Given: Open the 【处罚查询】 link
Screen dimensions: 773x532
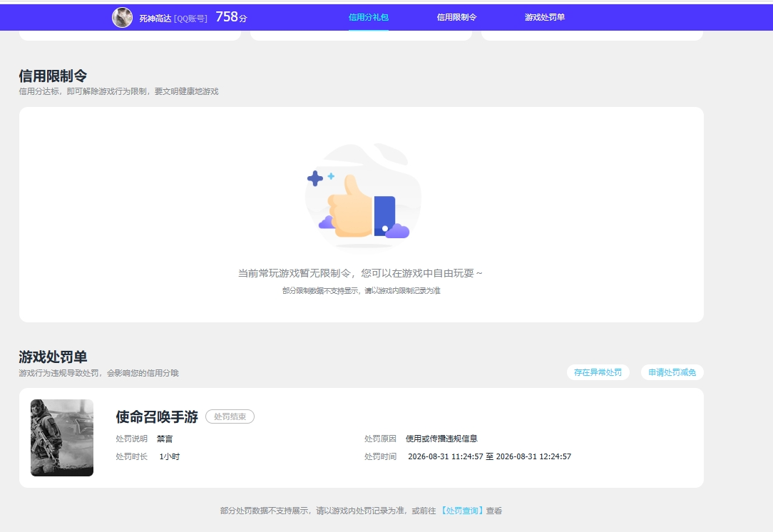Looking at the screenshot, I should coord(461,511).
